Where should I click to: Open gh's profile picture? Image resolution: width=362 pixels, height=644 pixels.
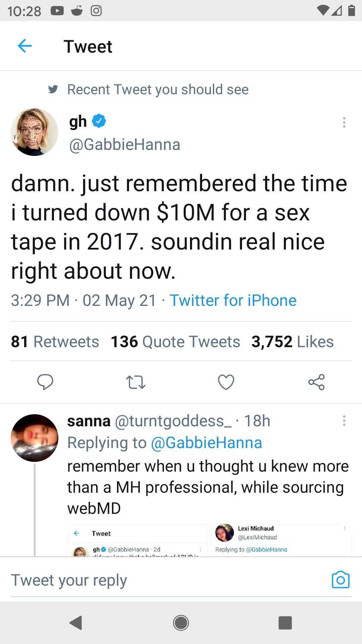35,132
